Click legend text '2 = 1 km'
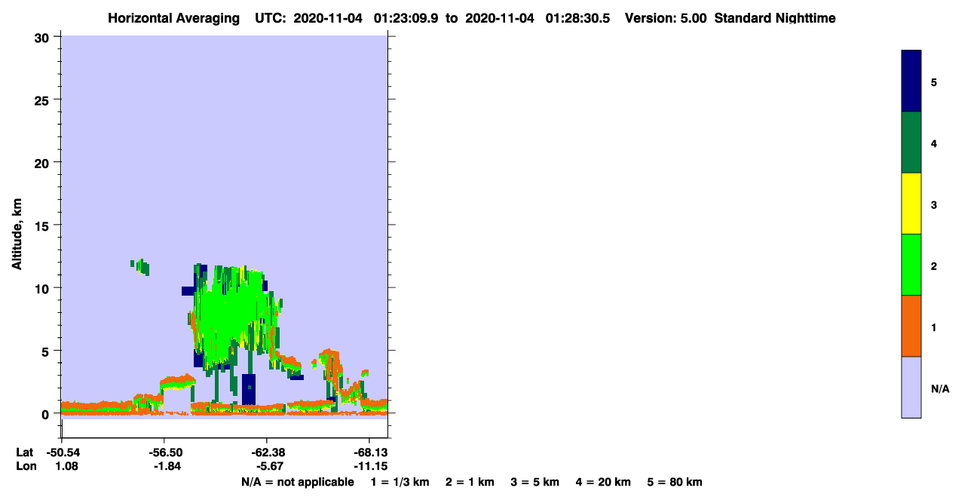 470,482
